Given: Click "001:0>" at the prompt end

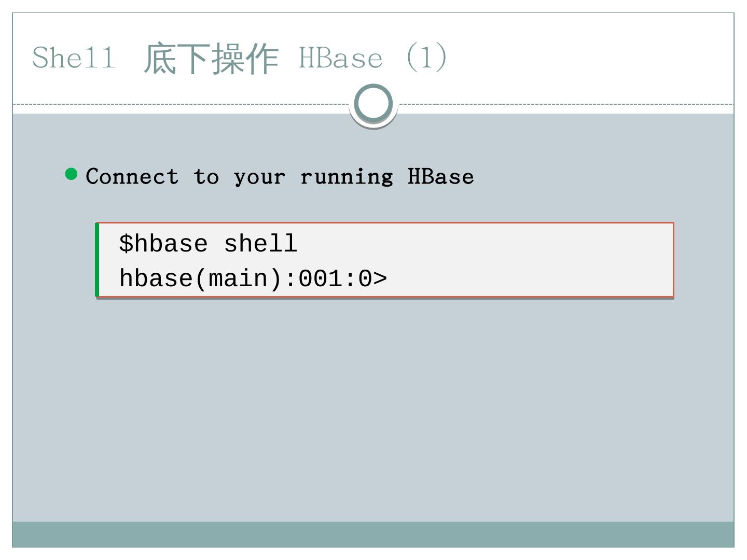Looking at the screenshot, I should click(x=342, y=278).
